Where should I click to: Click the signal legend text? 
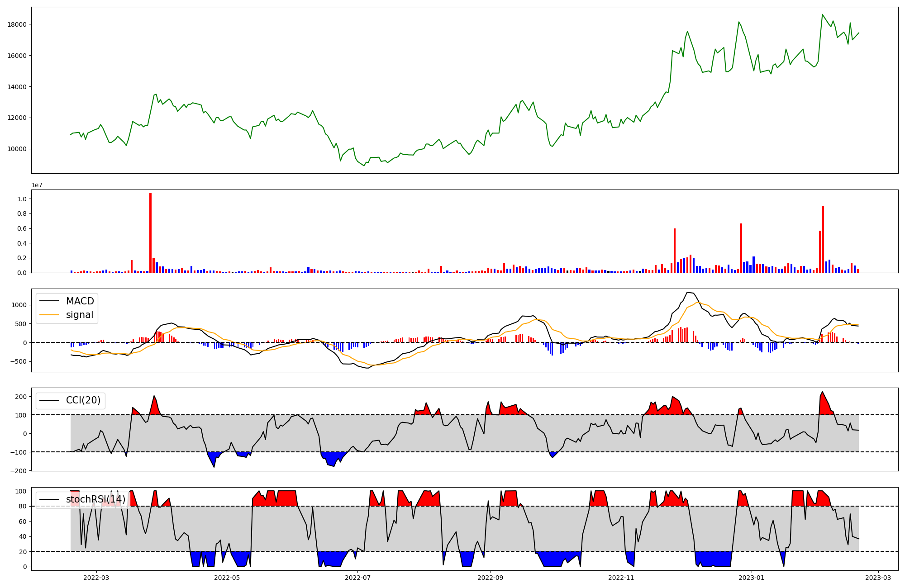[x=80, y=315]
